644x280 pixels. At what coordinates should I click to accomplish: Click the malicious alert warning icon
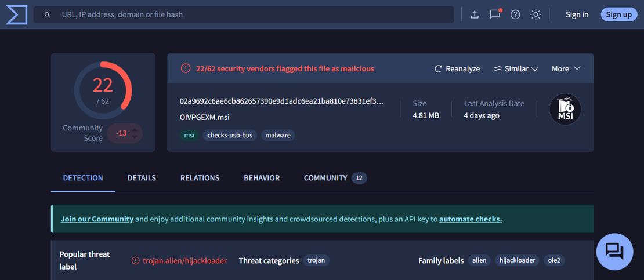[x=186, y=68]
